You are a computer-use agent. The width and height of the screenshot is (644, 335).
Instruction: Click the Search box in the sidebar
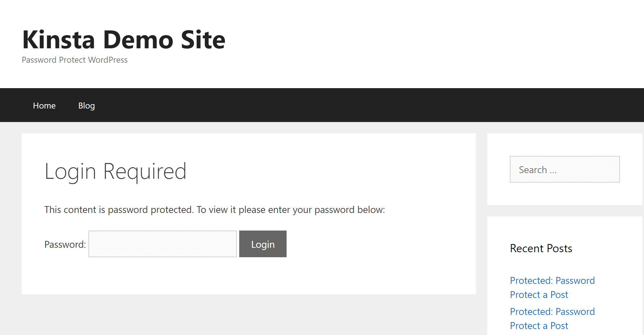(x=564, y=169)
